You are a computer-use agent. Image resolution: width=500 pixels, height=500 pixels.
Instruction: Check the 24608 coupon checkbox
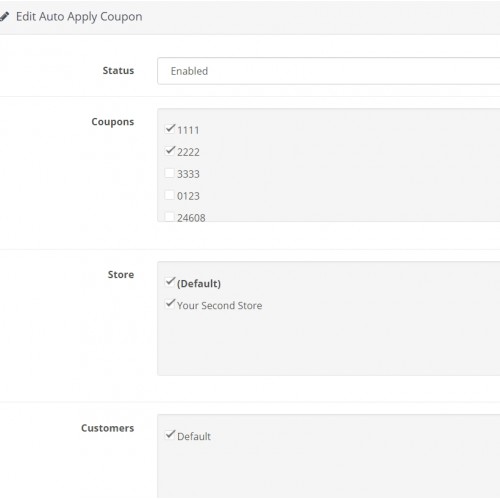(170, 217)
